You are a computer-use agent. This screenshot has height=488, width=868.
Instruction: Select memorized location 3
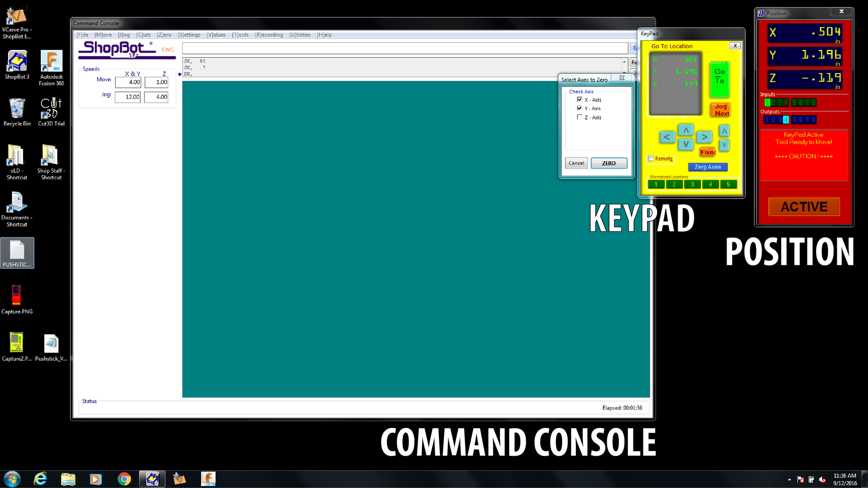[692, 184]
